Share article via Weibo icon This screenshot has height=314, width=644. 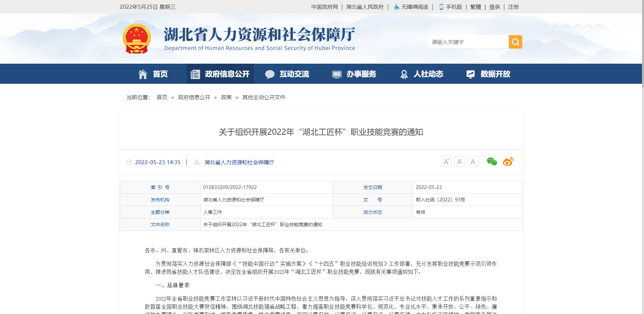(x=508, y=162)
